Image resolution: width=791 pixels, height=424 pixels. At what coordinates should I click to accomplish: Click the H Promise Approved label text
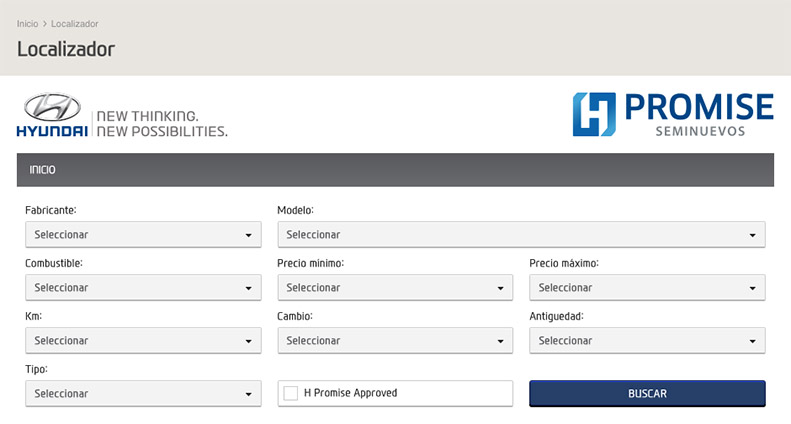click(x=351, y=393)
